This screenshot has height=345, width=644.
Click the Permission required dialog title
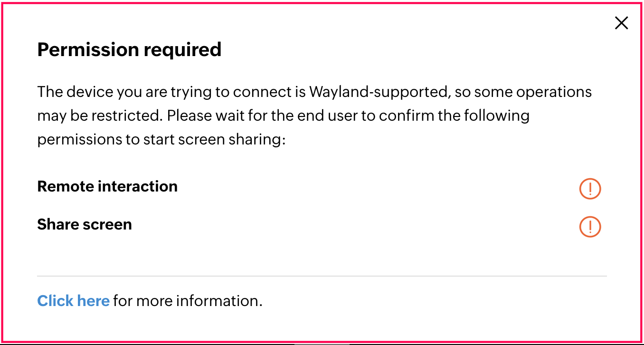click(x=129, y=49)
